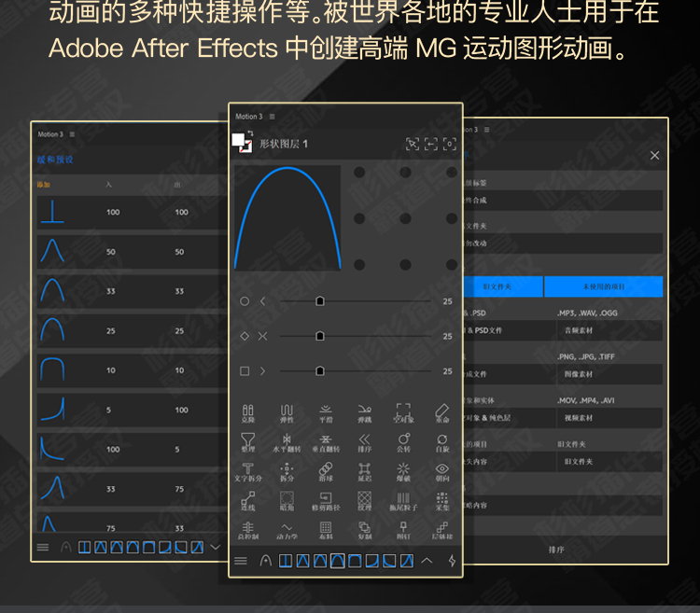
Task: Apply the 弹跳 bounce tool
Action: pos(365,413)
